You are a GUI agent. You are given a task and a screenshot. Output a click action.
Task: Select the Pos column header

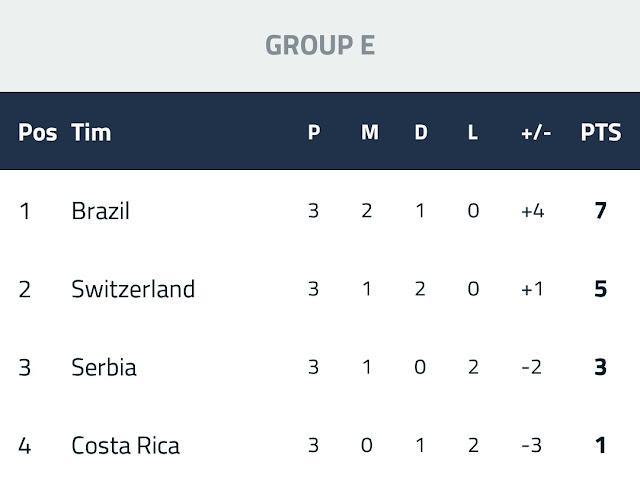point(38,132)
